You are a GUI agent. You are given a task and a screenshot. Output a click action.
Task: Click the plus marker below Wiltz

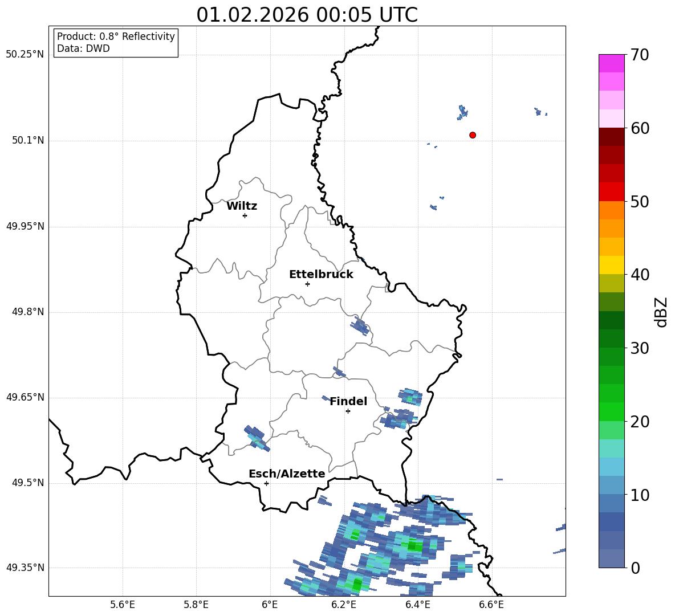point(245,215)
